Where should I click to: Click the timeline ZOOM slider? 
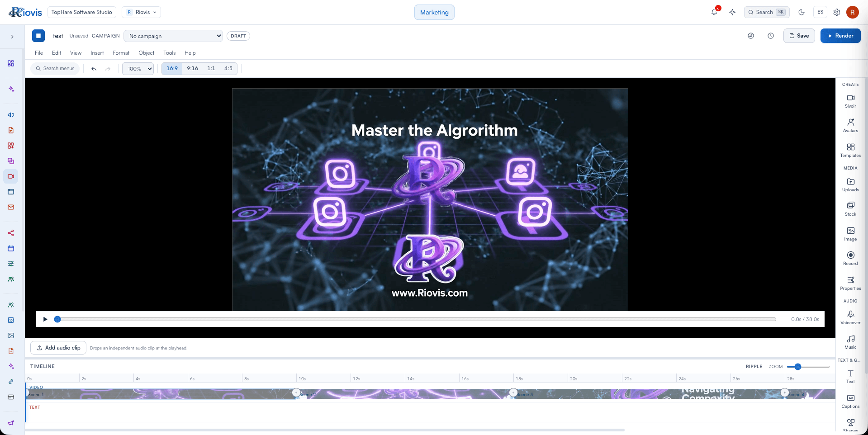pos(808,367)
